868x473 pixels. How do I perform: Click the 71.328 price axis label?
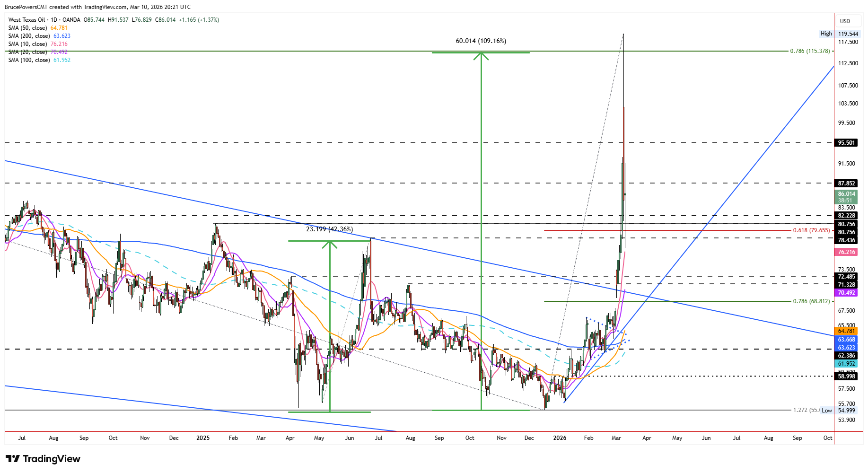(x=846, y=285)
